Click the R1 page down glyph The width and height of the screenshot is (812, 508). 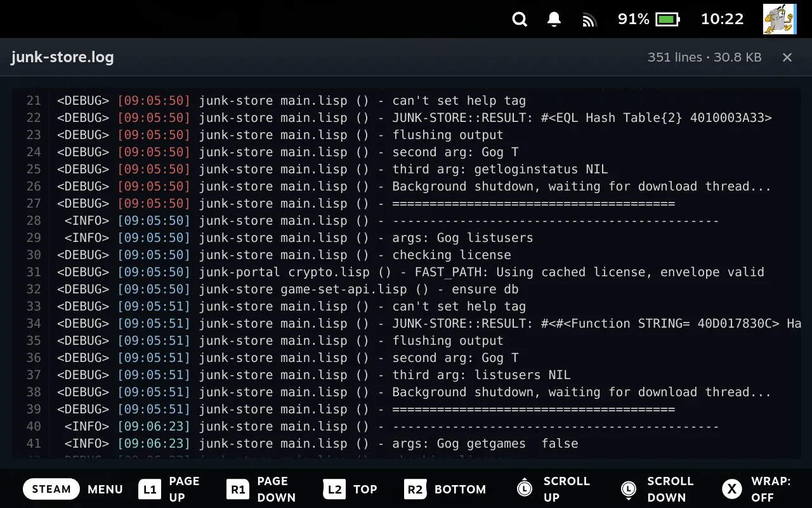point(238,490)
